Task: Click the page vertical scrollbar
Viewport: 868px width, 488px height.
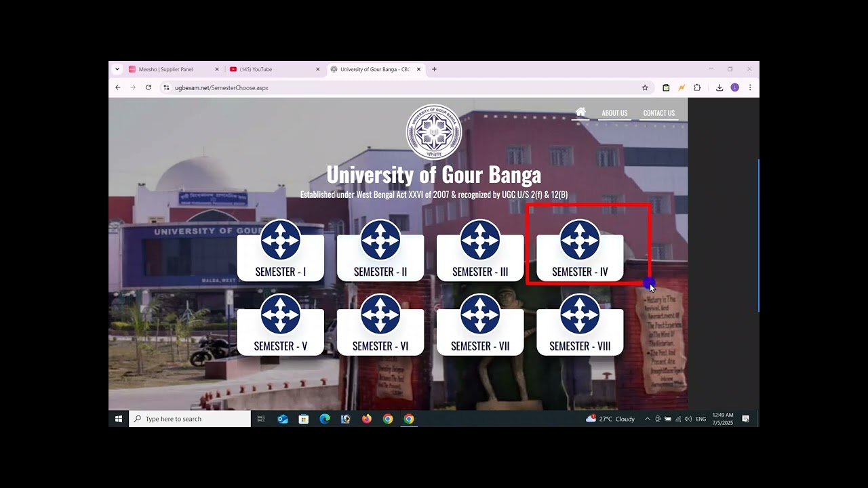Action: coord(757,235)
